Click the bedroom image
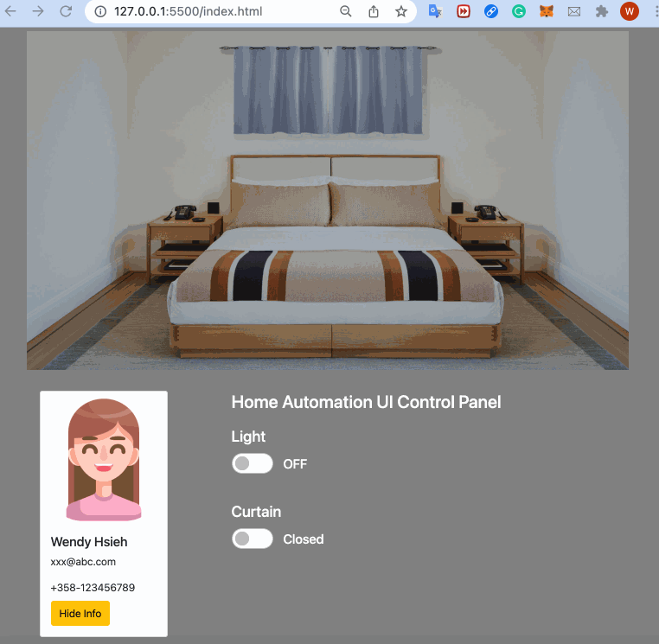The image size is (659, 644). pyautogui.click(x=328, y=201)
